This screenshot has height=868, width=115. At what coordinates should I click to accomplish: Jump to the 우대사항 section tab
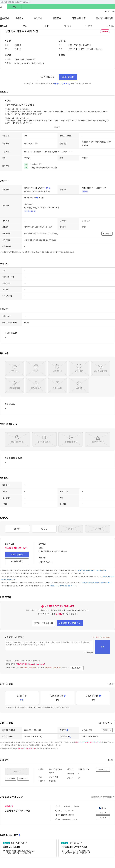(x=46, y=26)
